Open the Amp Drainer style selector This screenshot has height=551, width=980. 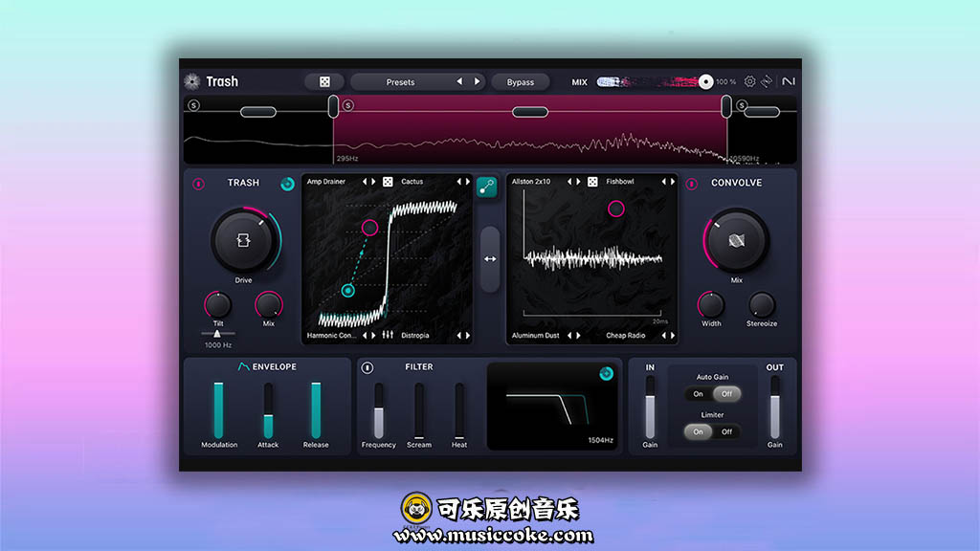[x=326, y=182]
